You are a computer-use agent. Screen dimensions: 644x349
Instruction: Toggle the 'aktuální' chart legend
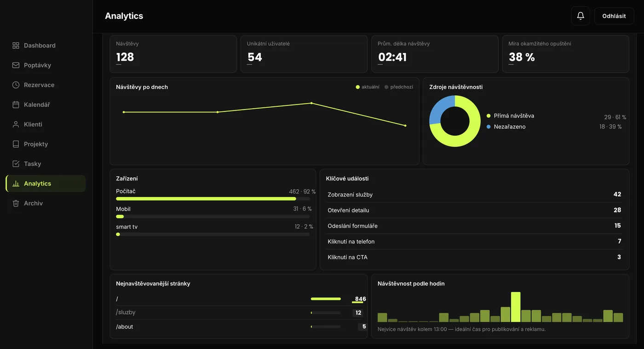pyautogui.click(x=368, y=87)
